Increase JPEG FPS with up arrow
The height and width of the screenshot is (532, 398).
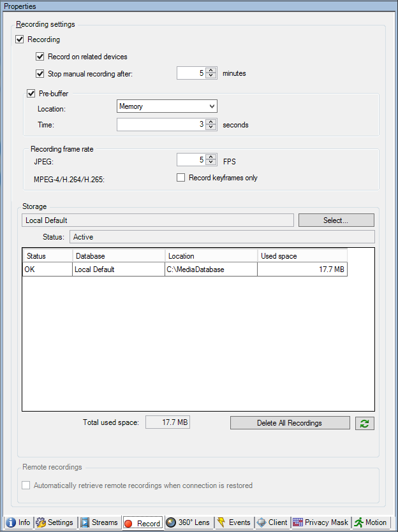[x=210, y=157]
